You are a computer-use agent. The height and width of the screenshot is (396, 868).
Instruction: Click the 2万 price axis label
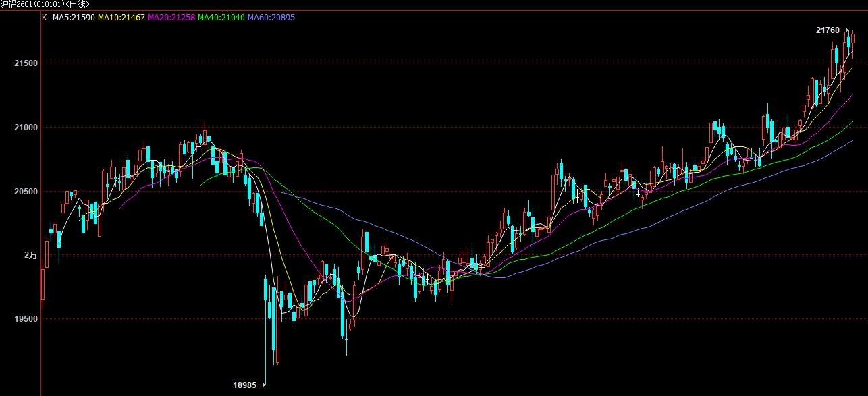30,255
